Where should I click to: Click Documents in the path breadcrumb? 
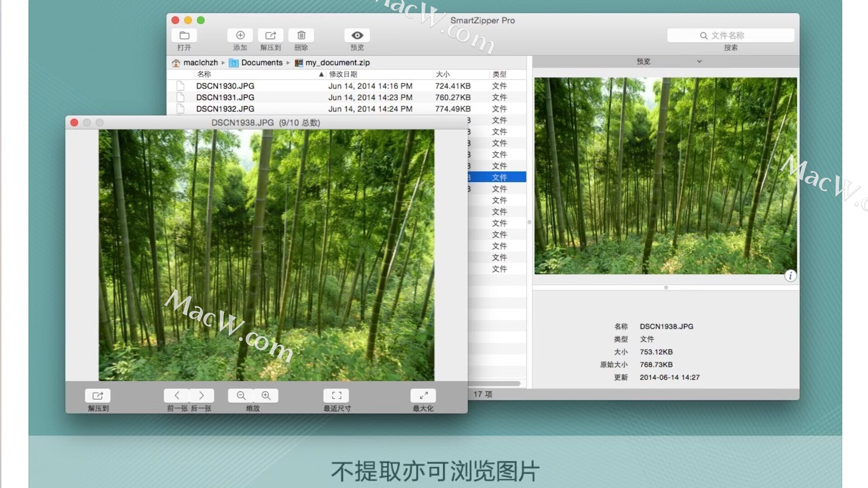point(261,63)
